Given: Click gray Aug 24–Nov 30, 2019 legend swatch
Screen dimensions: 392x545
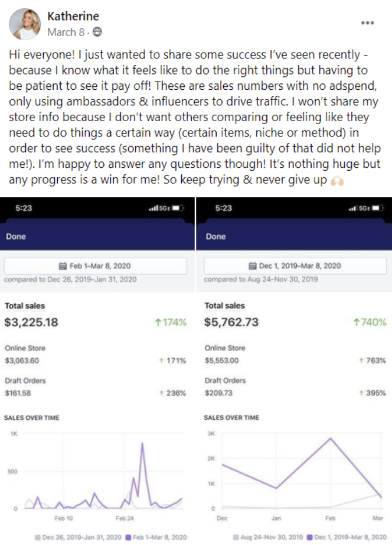Looking at the screenshot, I should point(237,537).
